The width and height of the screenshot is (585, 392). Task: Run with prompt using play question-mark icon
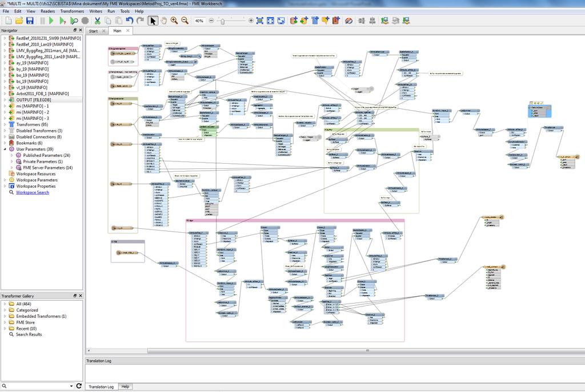tap(62, 21)
